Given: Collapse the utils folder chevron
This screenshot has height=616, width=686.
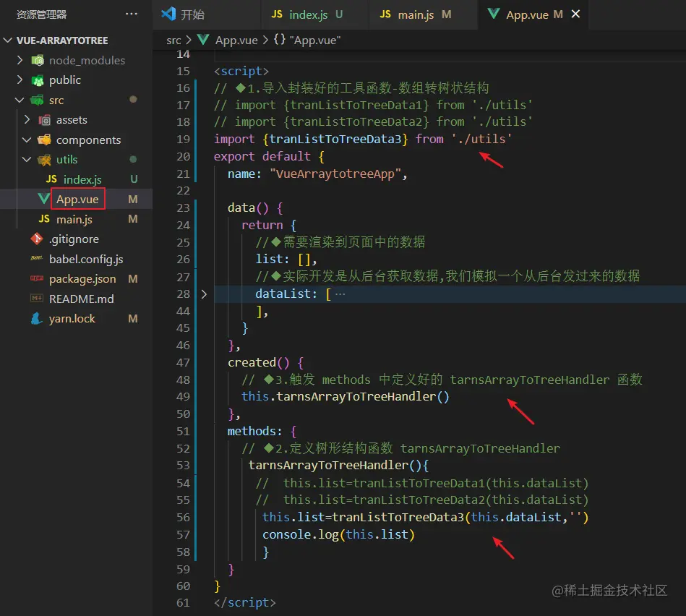Looking at the screenshot, I should click(27, 159).
